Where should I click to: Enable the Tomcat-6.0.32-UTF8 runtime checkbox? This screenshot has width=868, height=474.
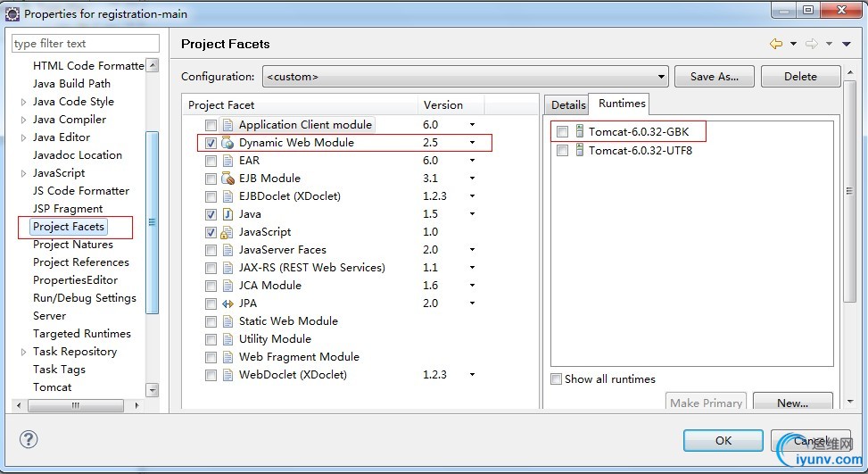click(x=562, y=151)
